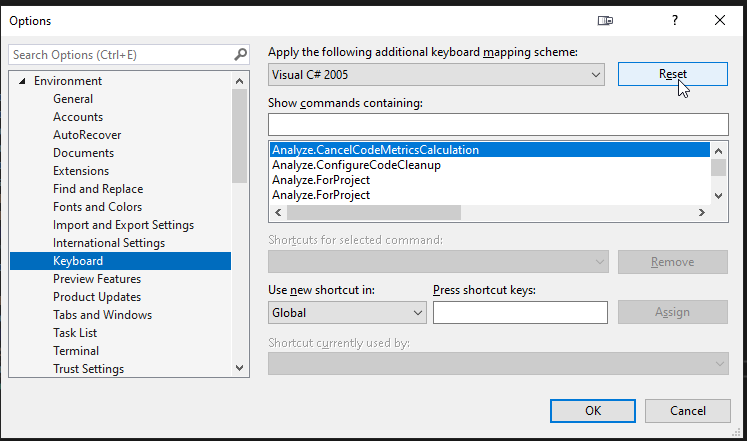Click the OK button

(593, 410)
